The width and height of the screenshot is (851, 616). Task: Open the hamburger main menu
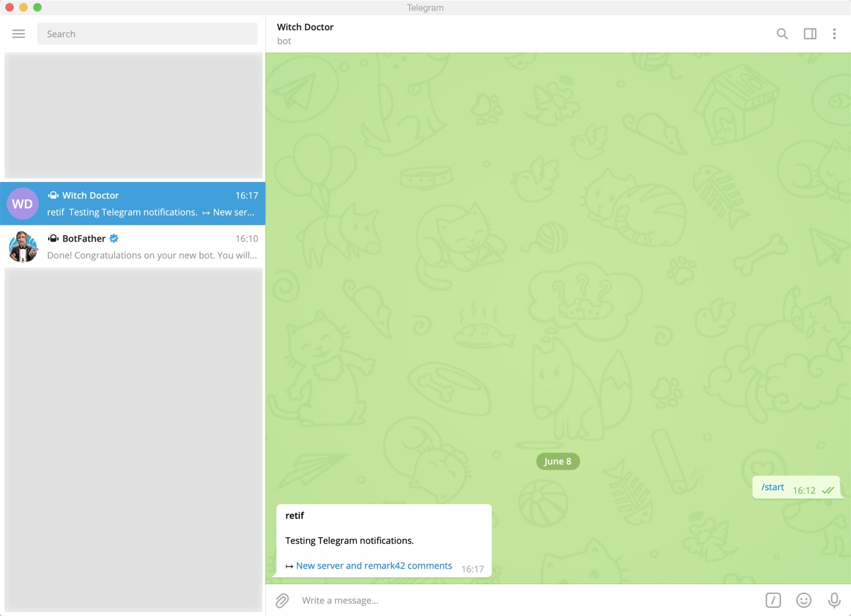click(x=19, y=34)
